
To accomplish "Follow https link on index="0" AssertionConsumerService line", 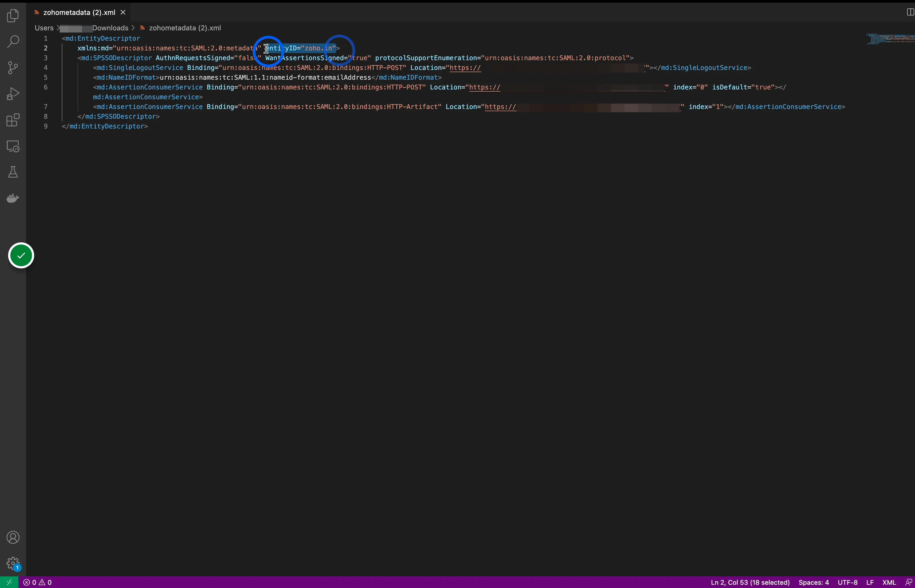I will coord(484,87).
